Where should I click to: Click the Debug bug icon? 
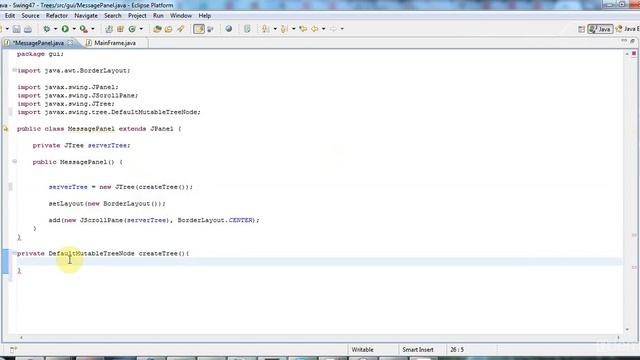pyautogui.click(x=47, y=29)
